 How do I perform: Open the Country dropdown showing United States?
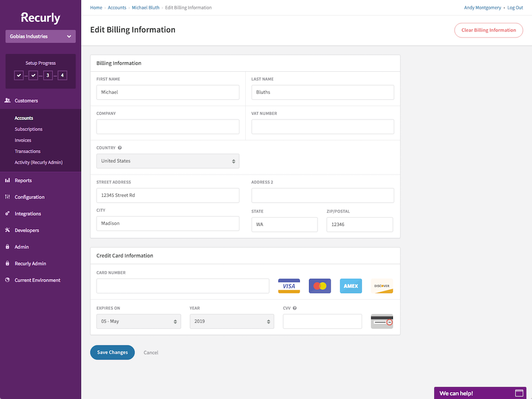tap(168, 161)
